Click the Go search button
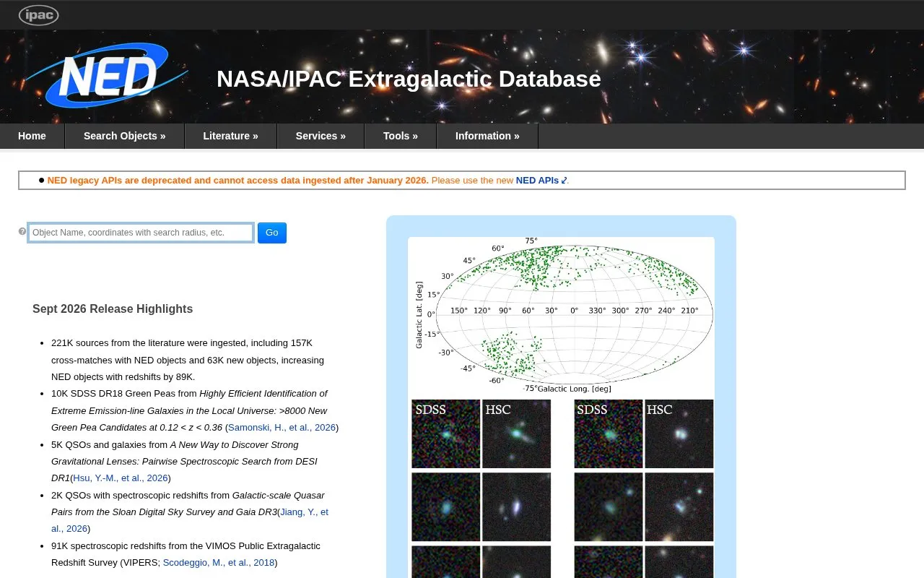The image size is (924, 578). (x=272, y=233)
